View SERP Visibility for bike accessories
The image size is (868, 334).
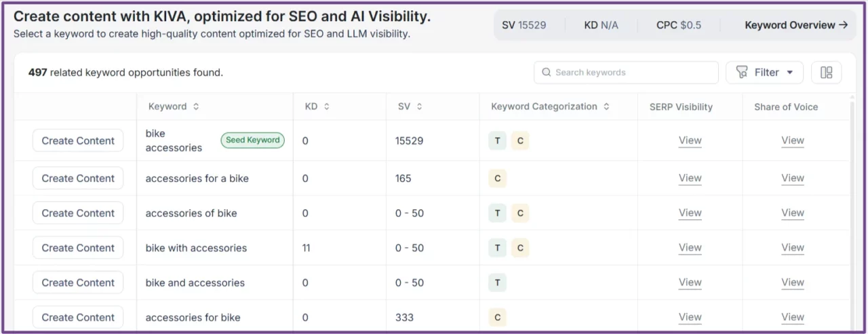tap(690, 141)
